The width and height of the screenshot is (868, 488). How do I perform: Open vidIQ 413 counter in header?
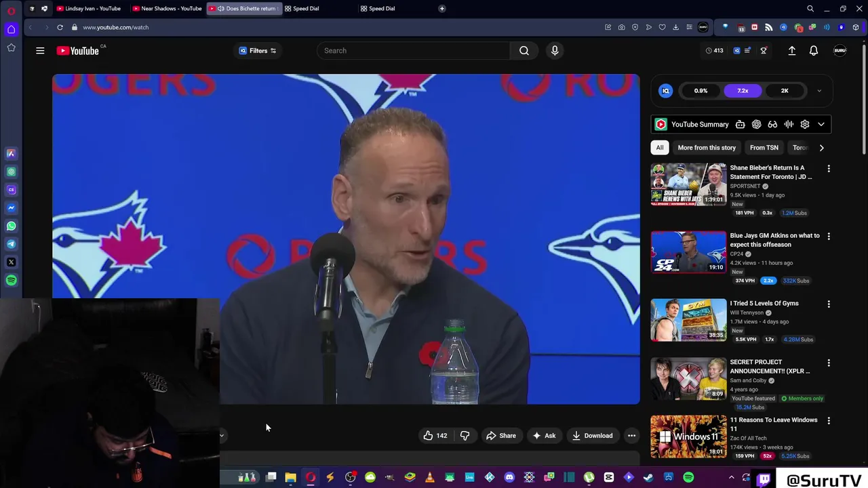coord(714,51)
